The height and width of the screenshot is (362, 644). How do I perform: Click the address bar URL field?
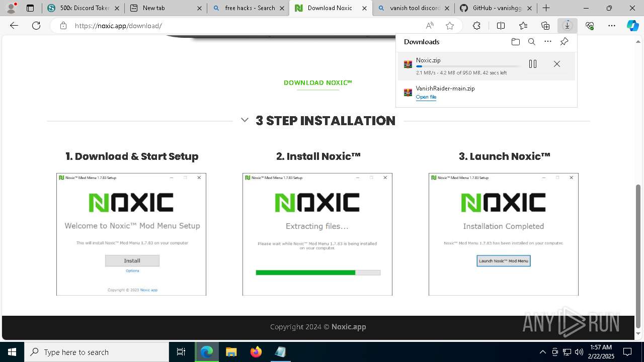(247, 26)
